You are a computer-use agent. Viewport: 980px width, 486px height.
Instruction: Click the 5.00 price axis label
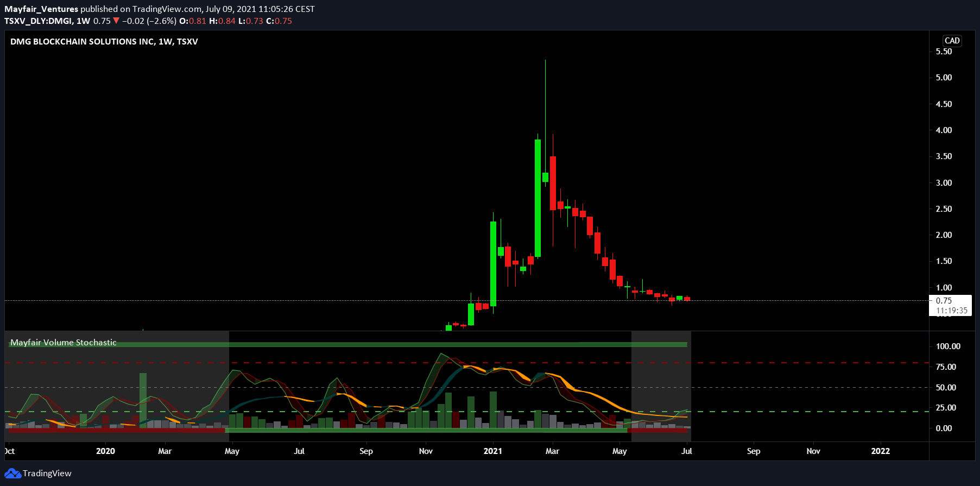click(x=944, y=78)
